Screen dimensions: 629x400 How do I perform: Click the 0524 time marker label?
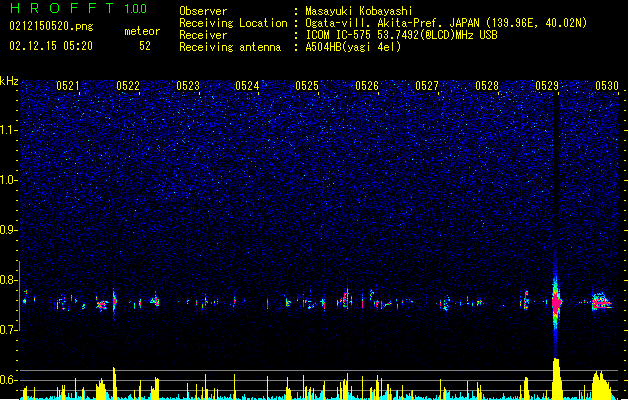(247, 86)
